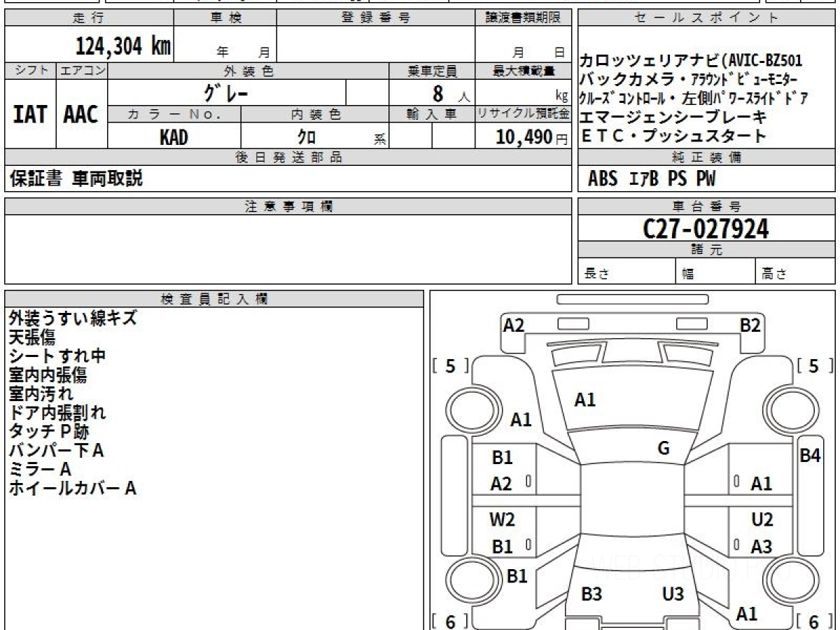Click the 譲渡書類期限 header

[523, 17]
